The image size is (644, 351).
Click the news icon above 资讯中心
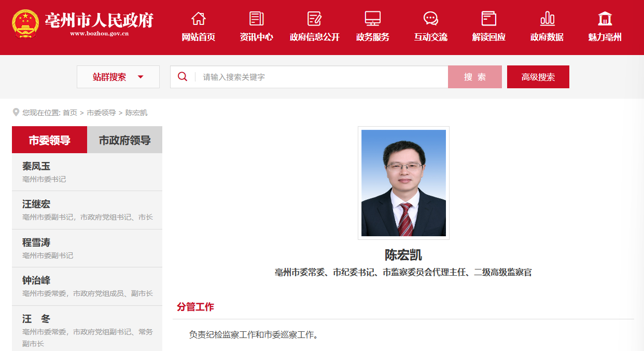click(x=257, y=19)
